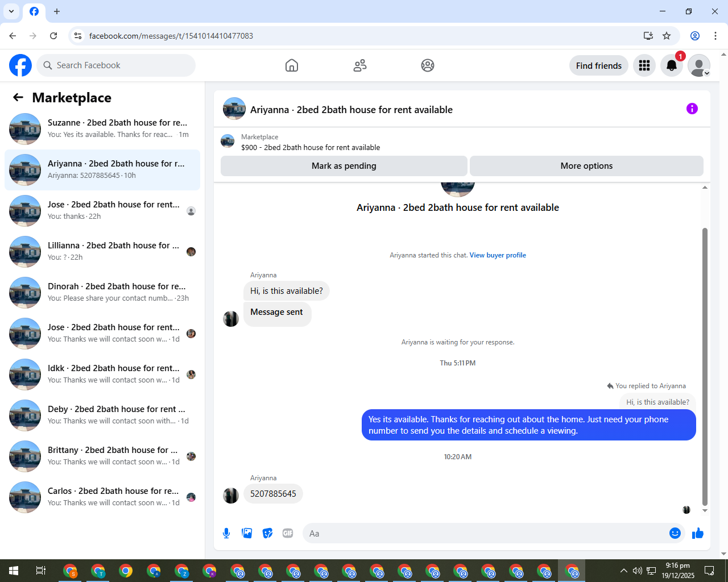The height and width of the screenshot is (582, 728).
Task: Click the $900 Marketplace listing title
Action: (311, 147)
